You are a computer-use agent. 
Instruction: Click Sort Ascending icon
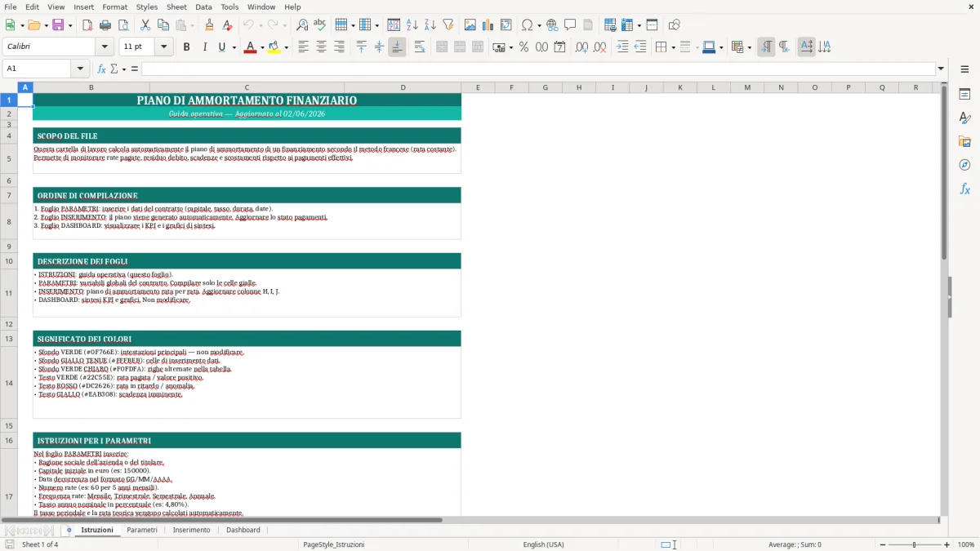pyautogui.click(x=412, y=24)
